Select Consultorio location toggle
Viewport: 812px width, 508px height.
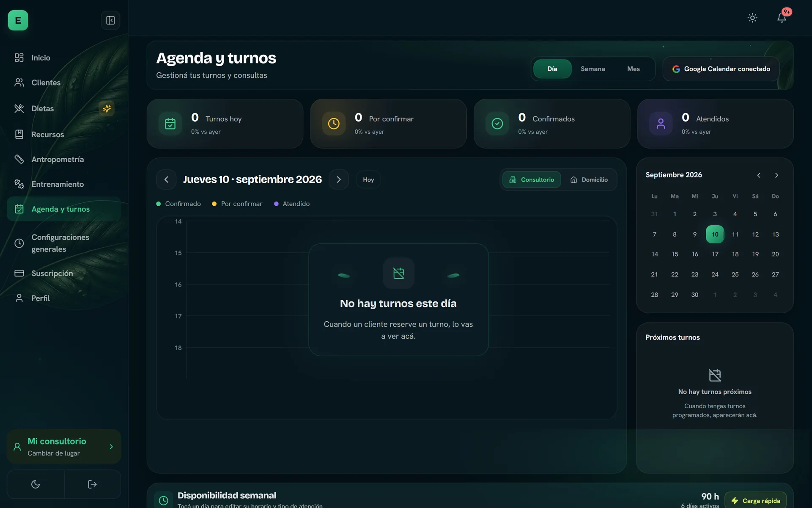[x=532, y=179]
